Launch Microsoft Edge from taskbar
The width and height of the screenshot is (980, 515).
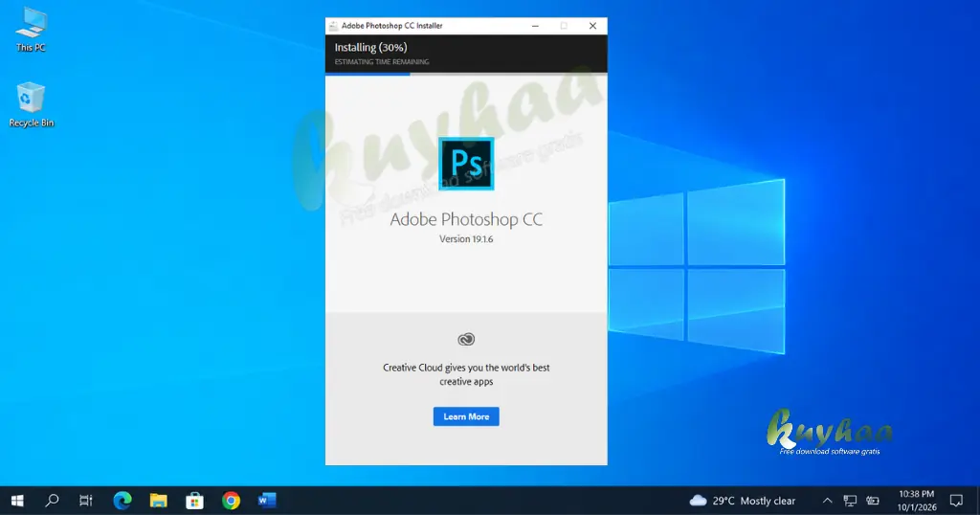(122, 500)
